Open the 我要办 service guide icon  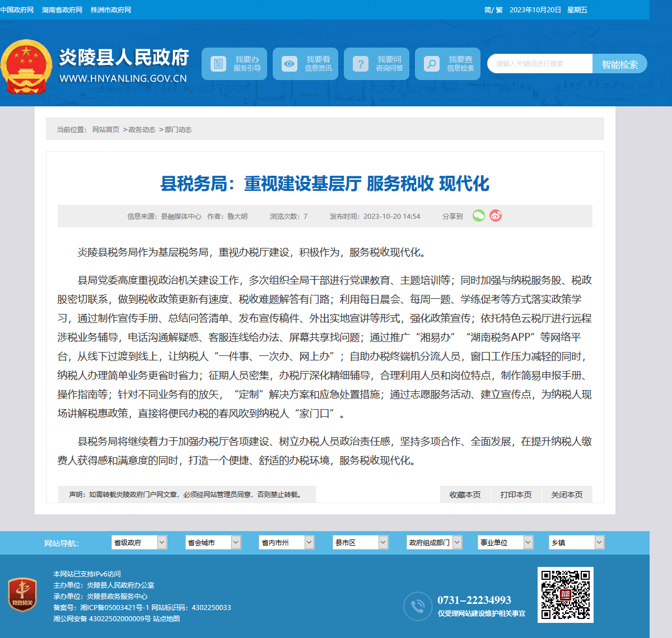[218, 64]
